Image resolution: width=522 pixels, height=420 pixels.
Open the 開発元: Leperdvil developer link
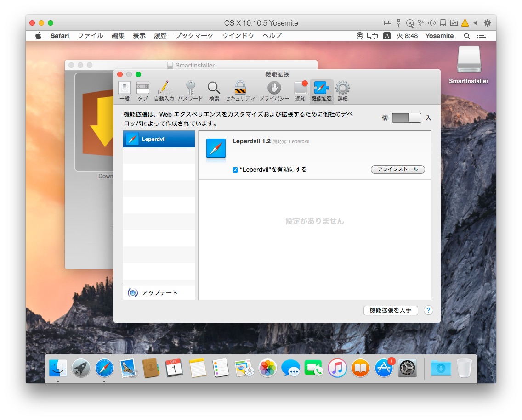(290, 142)
